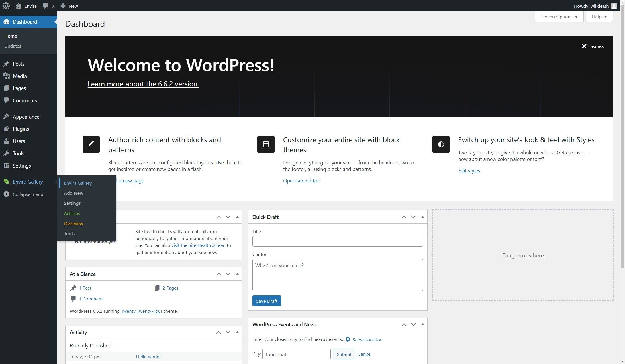Open Overview in Envira Gallery submenu
Screen dimensions: 625x364
coord(73,223)
